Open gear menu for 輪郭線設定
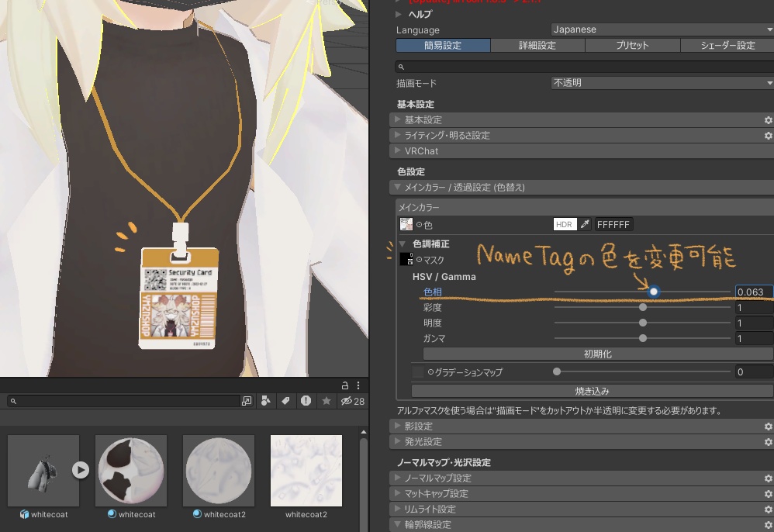 (768, 524)
